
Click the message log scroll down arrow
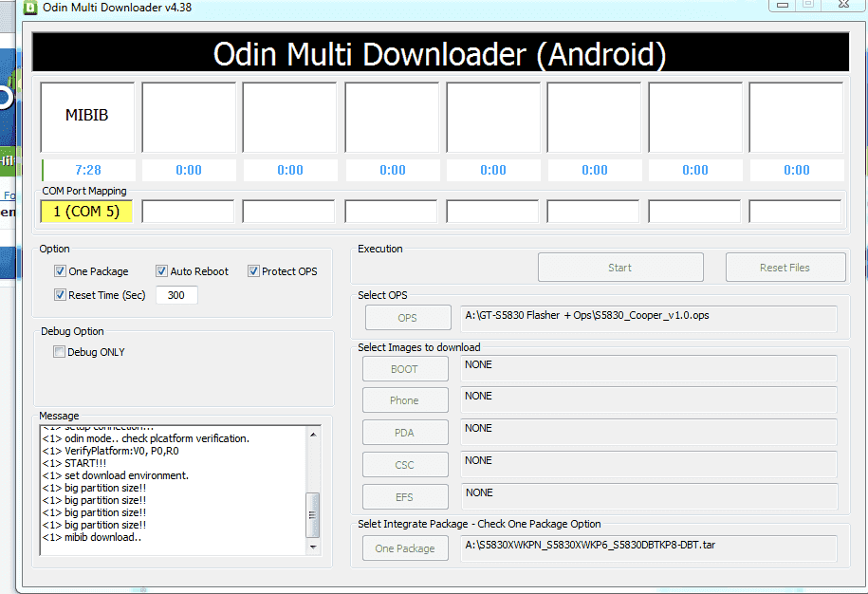[x=313, y=547]
